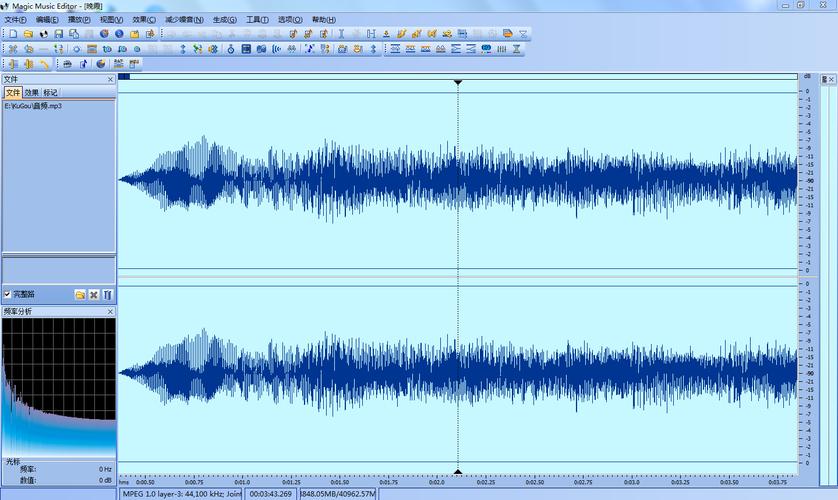This screenshot has width=838, height=500.
Task: Click the export file arrow icon
Action: (150, 34)
